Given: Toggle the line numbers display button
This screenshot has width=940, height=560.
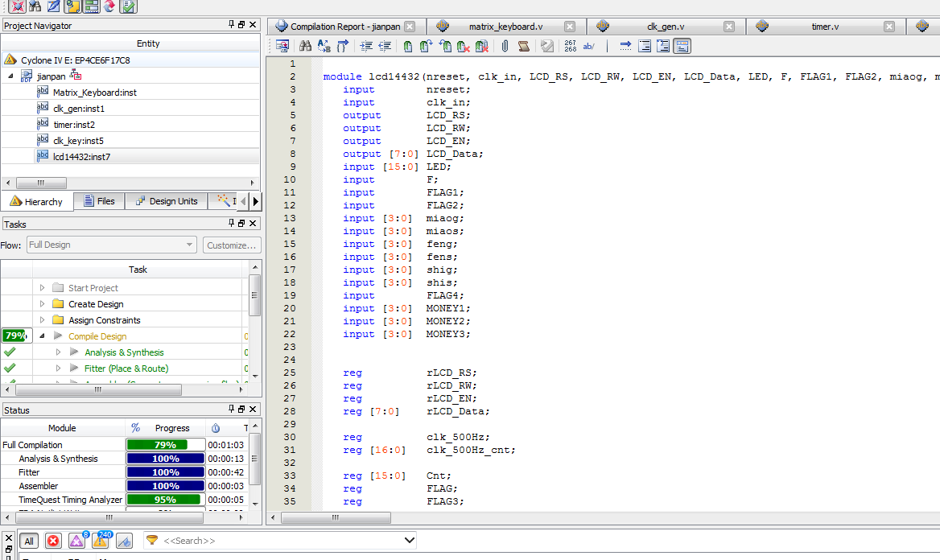Looking at the screenshot, I should (570, 47).
